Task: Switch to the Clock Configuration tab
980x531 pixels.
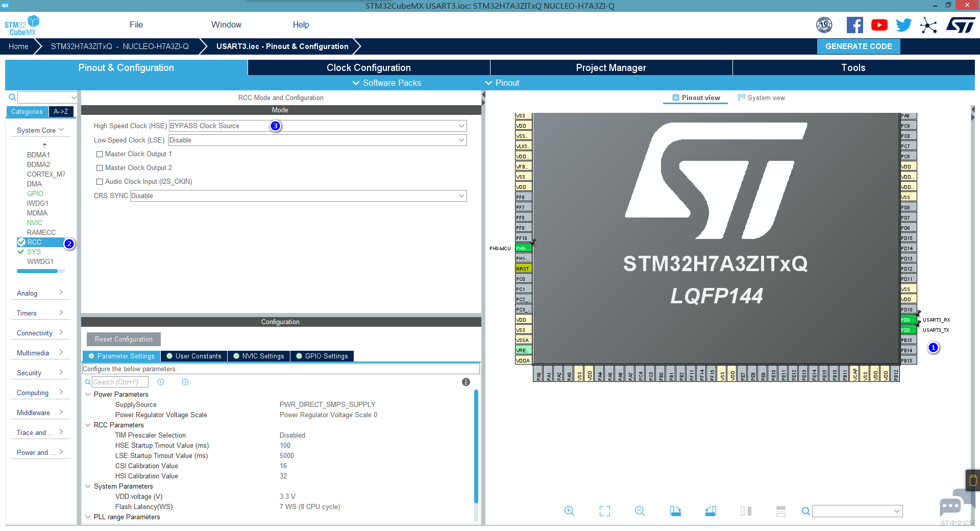Action: pos(369,67)
